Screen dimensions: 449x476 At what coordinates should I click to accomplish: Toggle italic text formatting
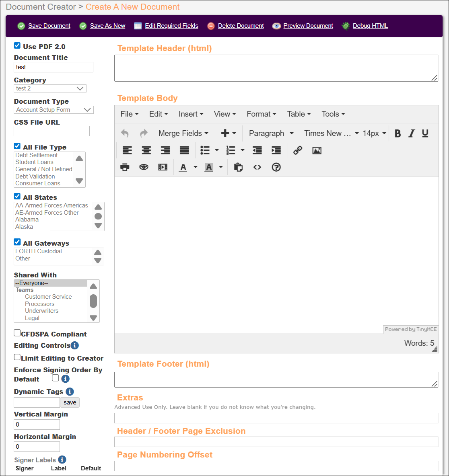411,133
